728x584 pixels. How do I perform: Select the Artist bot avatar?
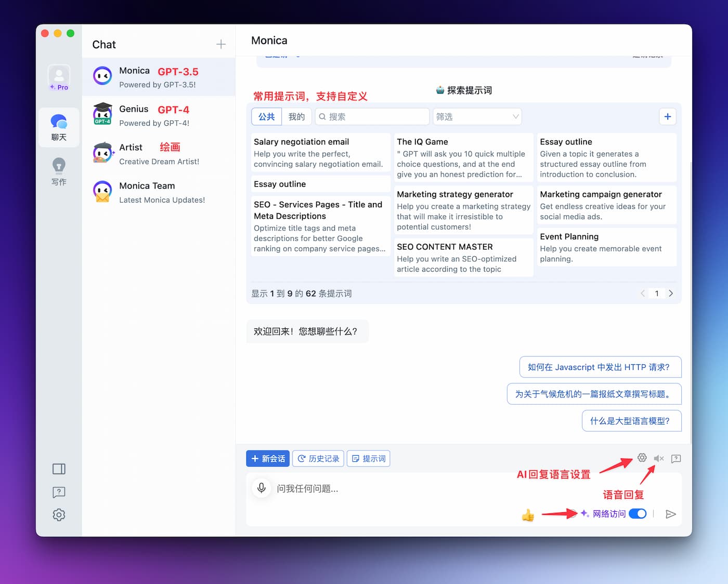tap(102, 153)
